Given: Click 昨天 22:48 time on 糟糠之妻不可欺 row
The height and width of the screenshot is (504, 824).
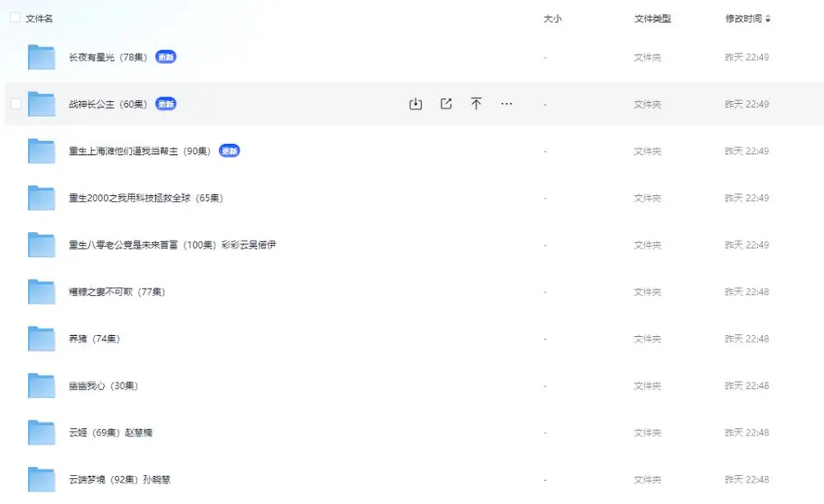Looking at the screenshot, I should [x=747, y=292].
